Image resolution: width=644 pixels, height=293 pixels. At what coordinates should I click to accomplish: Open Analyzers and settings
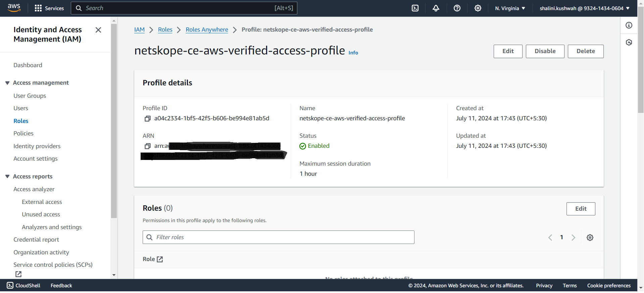tap(52, 227)
